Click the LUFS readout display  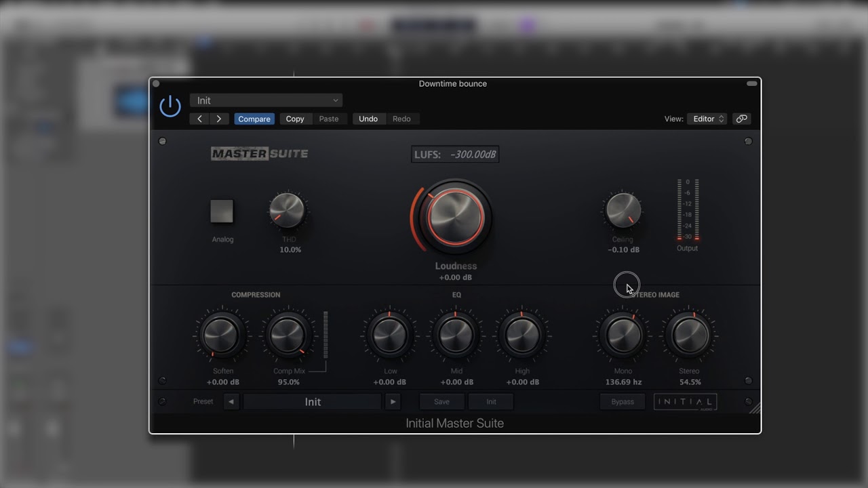click(x=456, y=155)
